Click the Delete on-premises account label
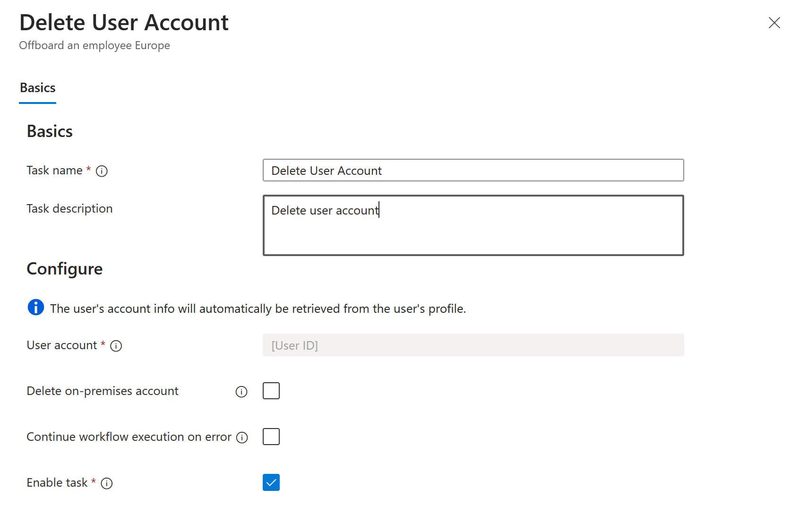This screenshot has height=532, width=808. (103, 391)
